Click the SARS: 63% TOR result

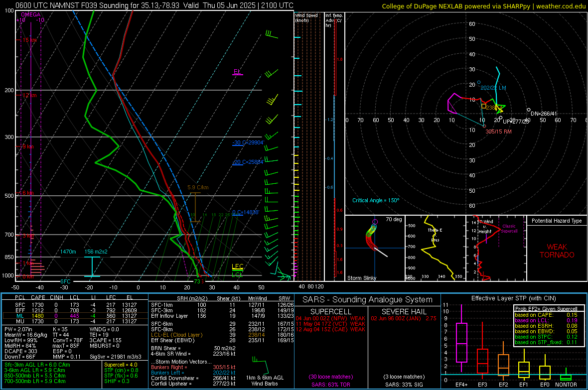coord(330,385)
